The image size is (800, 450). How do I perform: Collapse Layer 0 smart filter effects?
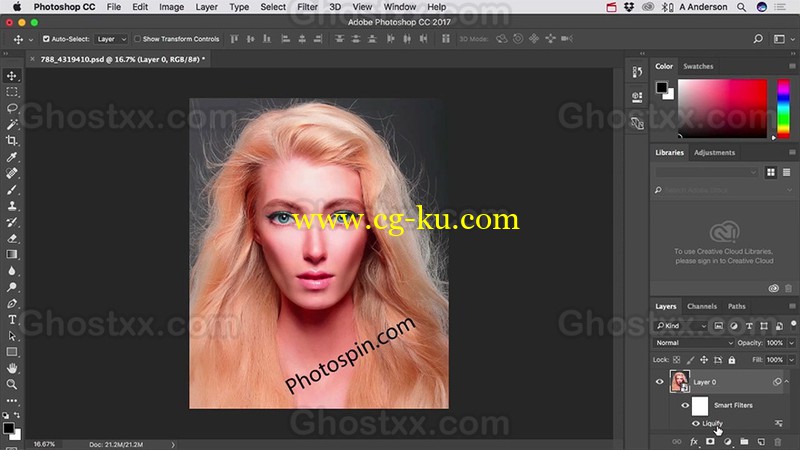(x=787, y=382)
